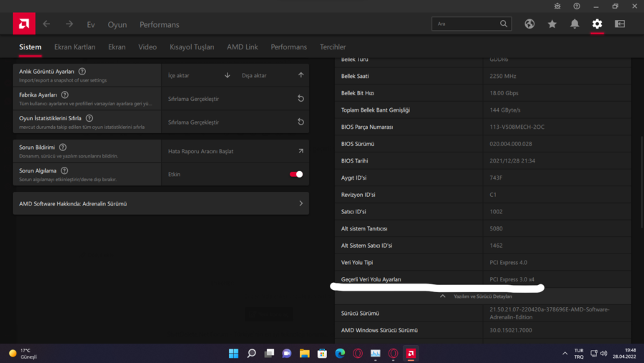Open the sidebar panel icon at top right
Viewport: 644px width, 363px height.
620,24
